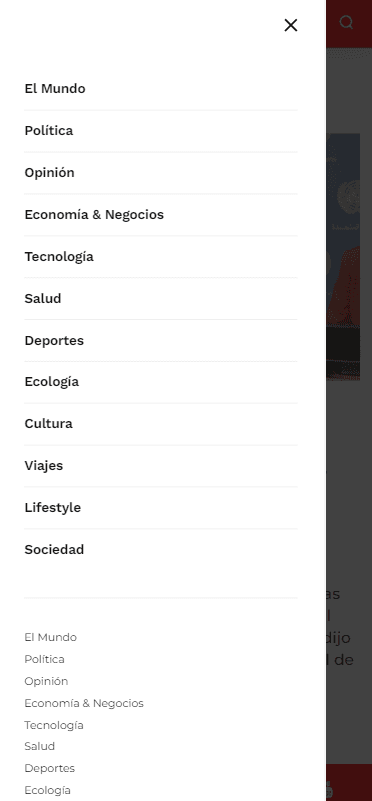Click the dimmed article image behind menu
The width and height of the screenshot is (372, 801).
click(343, 256)
